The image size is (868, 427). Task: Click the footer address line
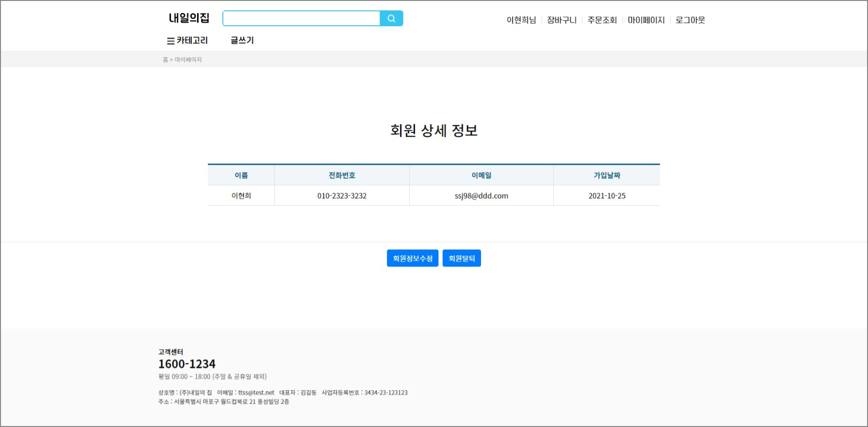(x=224, y=402)
